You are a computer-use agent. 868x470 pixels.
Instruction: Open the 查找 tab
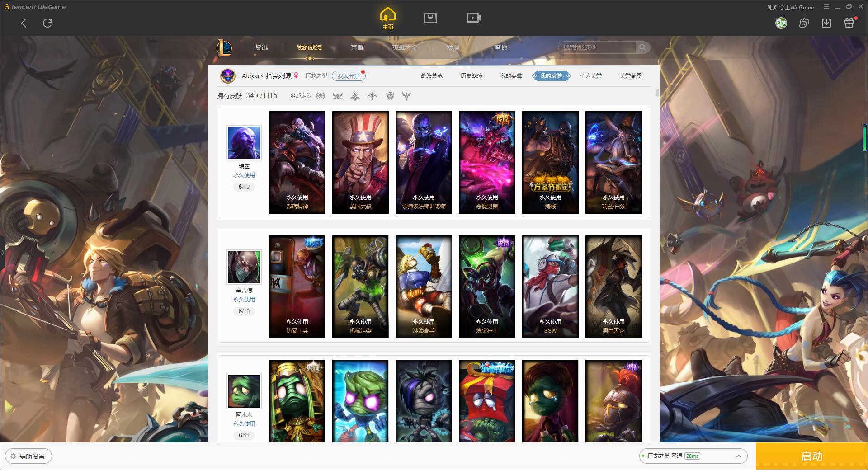[501, 47]
